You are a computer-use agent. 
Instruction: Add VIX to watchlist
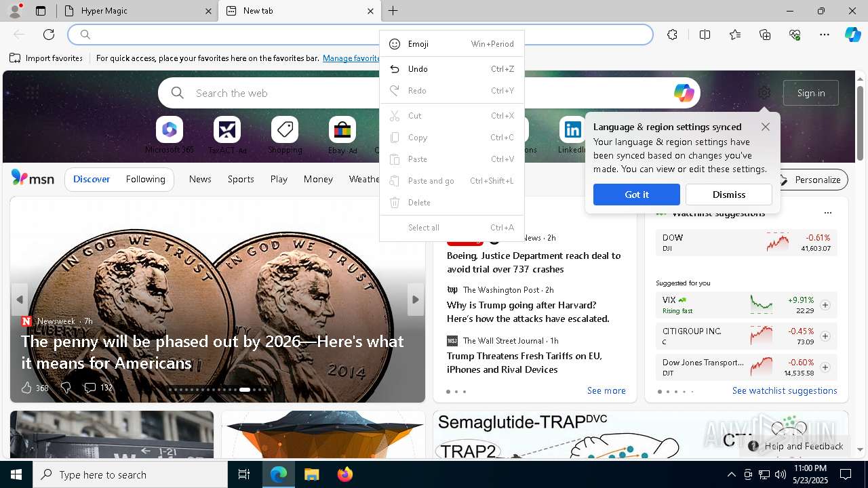(825, 305)
